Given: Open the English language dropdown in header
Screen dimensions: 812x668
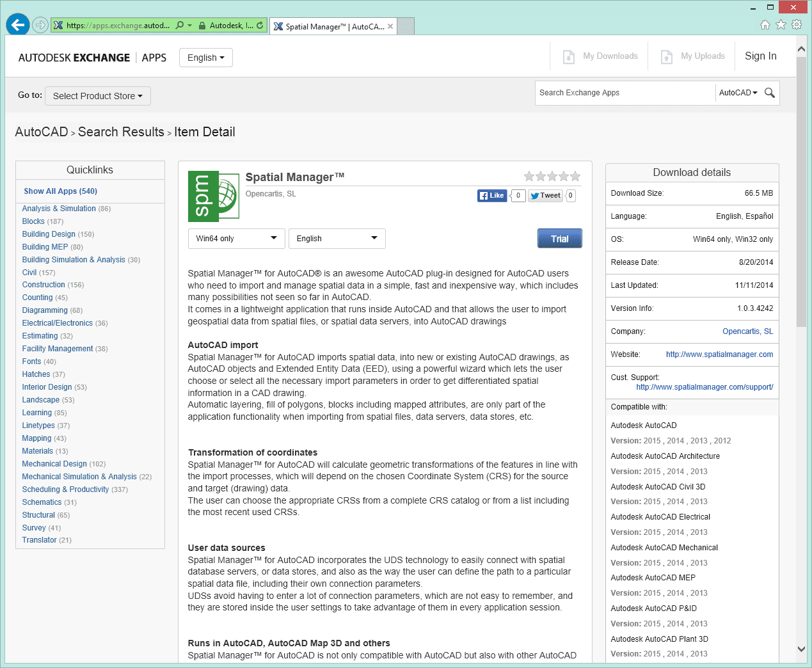Looking at the screenshot, I should [x=206, y=58].
